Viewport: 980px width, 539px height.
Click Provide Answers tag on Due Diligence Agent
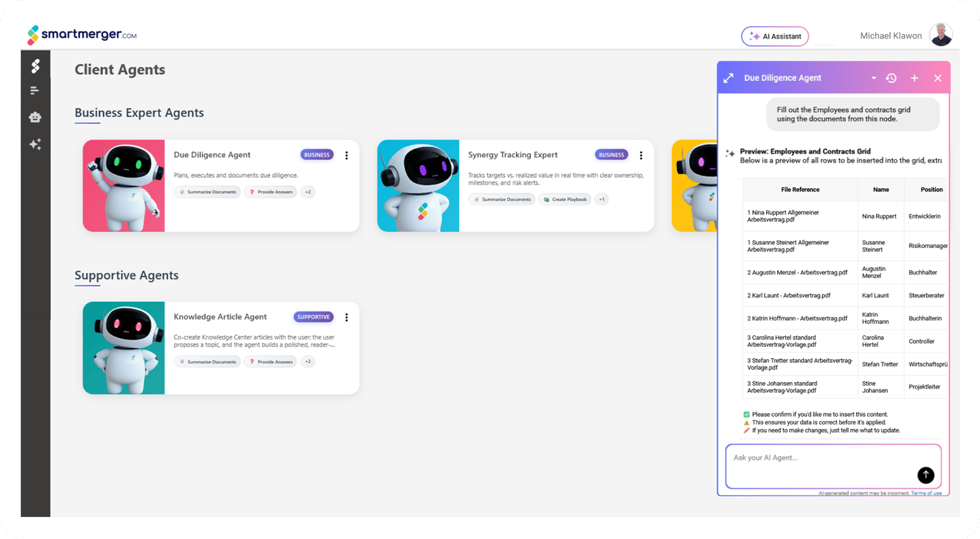(271, 192)
